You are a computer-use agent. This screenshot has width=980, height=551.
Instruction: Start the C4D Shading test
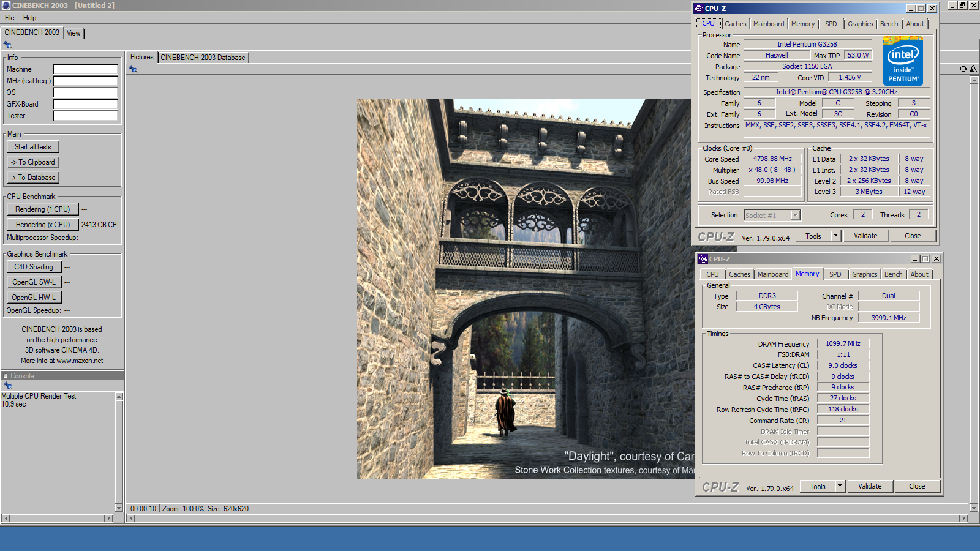(34, 267)
